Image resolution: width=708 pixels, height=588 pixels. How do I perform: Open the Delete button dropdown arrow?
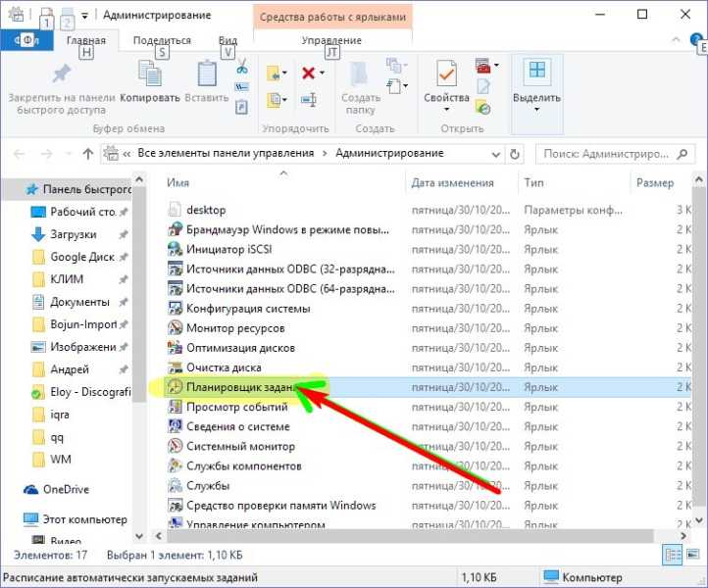click(x=322, y=73)
